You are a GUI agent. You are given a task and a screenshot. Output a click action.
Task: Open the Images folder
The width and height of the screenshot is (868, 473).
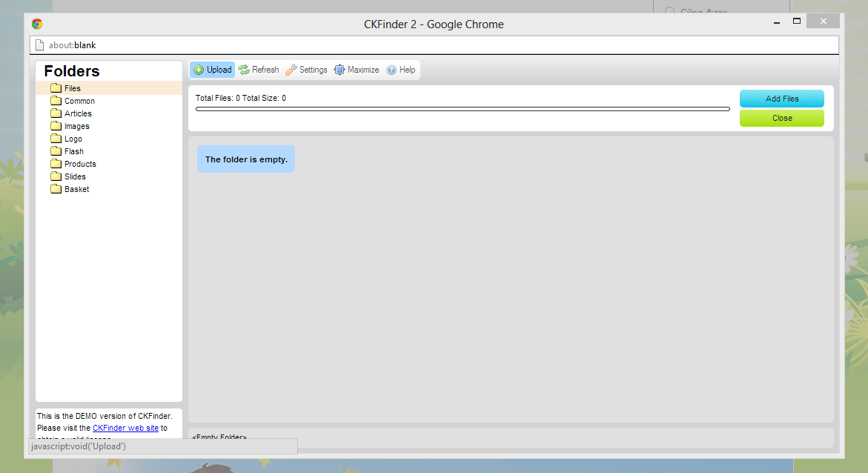coord(77,126)
